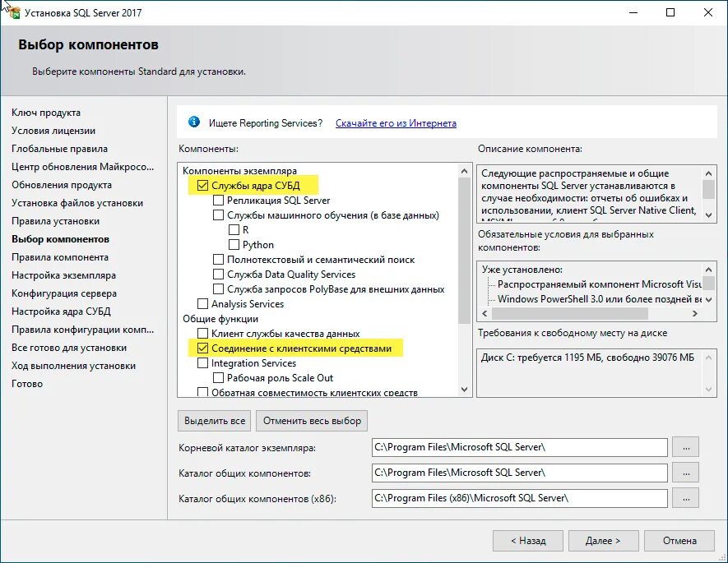The height and width of the screenshot is (563, 728).
Task: Open the Скачайте его из Интернета link
Action: [x=396, y=123]
